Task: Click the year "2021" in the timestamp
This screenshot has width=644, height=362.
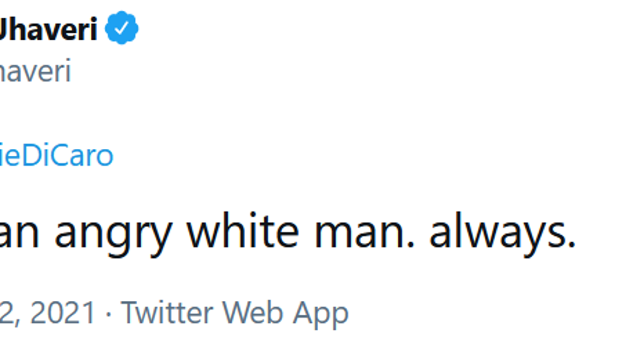Action: tap(62, 313)
